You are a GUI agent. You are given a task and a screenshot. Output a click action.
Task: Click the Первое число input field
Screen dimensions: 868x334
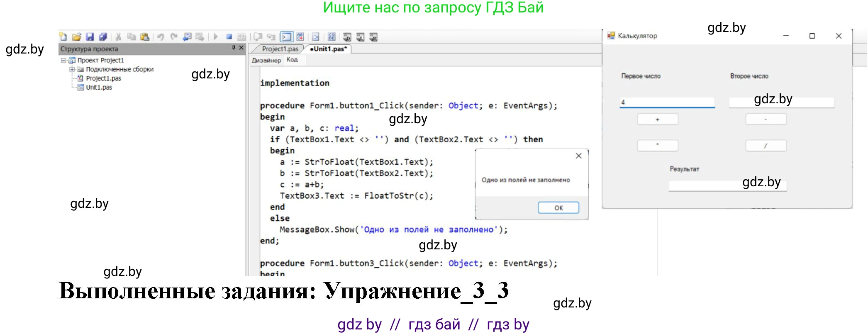pyautogui.click(x=667, y=102)
